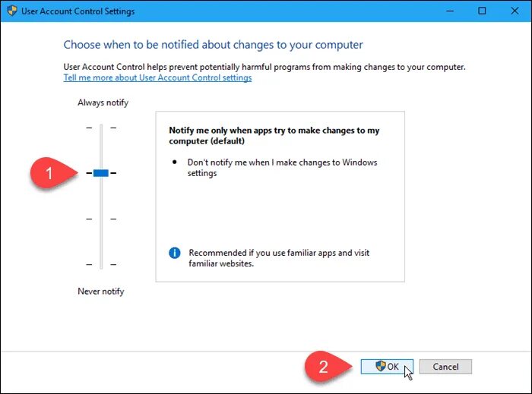Click the UAC shield icon in title bar

tap(12, 11)
